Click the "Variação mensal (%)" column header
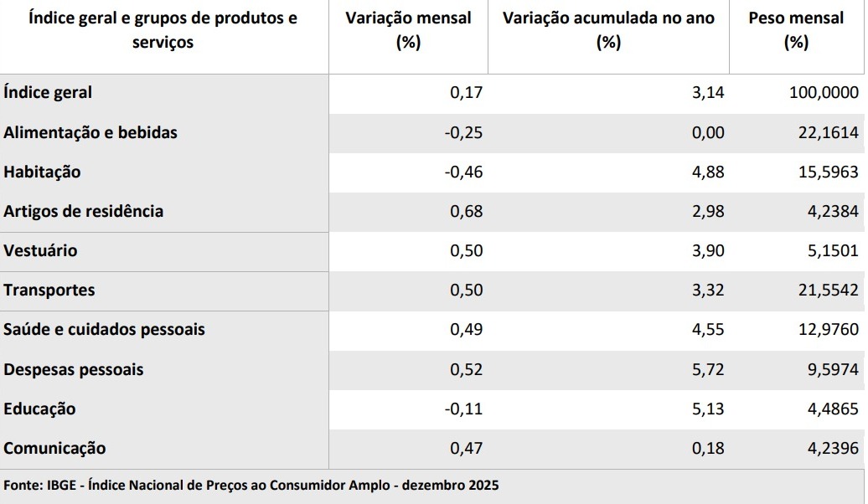 pyautogui.click(x=408, y=30)
